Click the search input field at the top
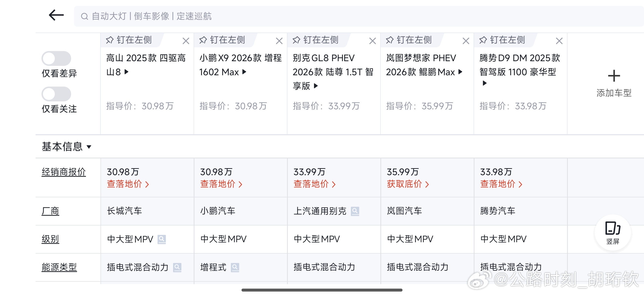644x296 pixels. tap(225, 17)
